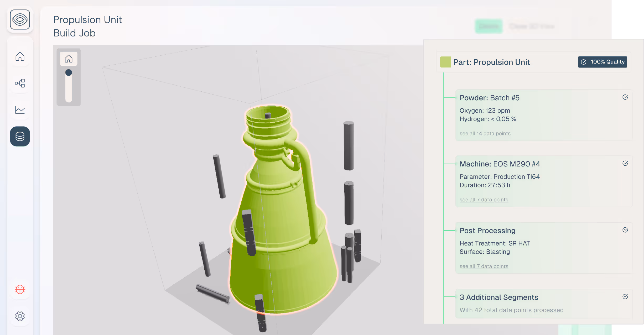Open the Home sidebar icon
This screenshot has height=335, width=644.
[20, 57]
